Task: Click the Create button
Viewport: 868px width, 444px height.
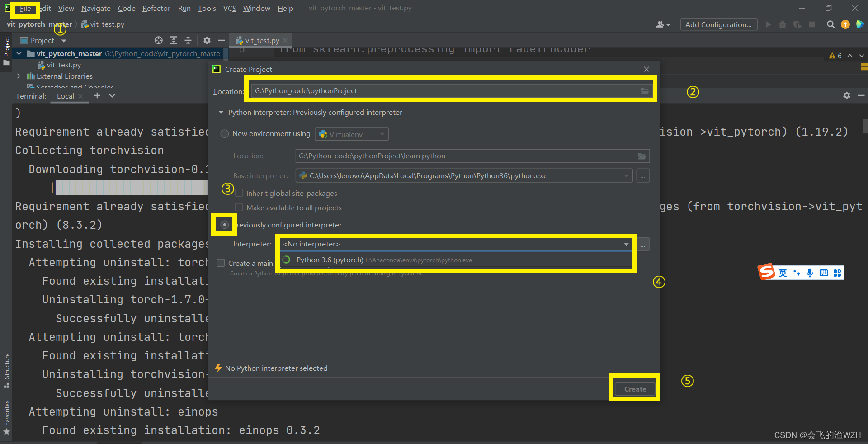Action: point(635,389)
